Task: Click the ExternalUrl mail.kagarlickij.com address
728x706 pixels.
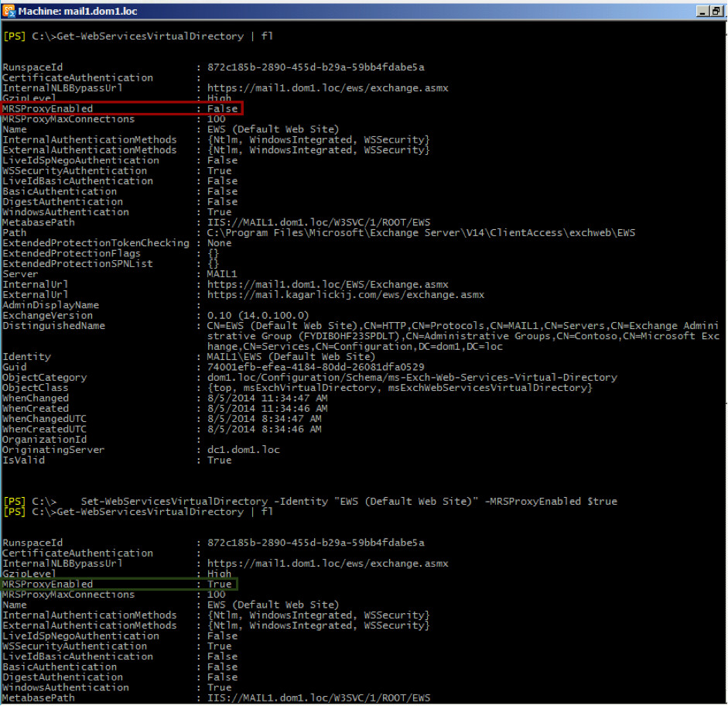Action: (x=345, y=295)
